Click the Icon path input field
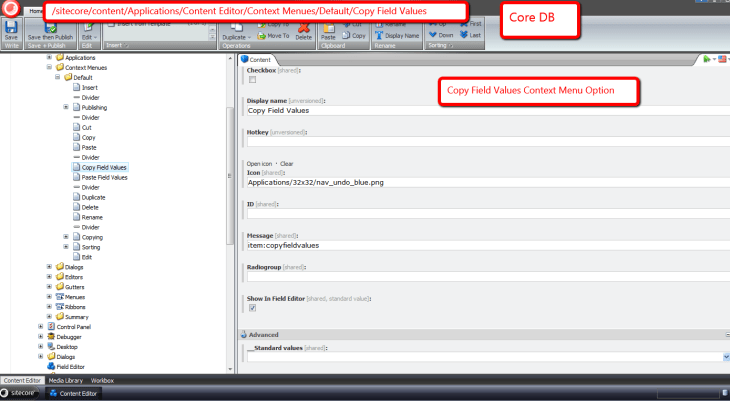 (488, 183)
